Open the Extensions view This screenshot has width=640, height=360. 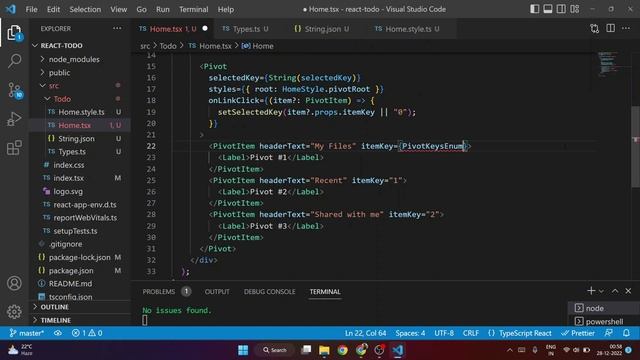(14, 147)
